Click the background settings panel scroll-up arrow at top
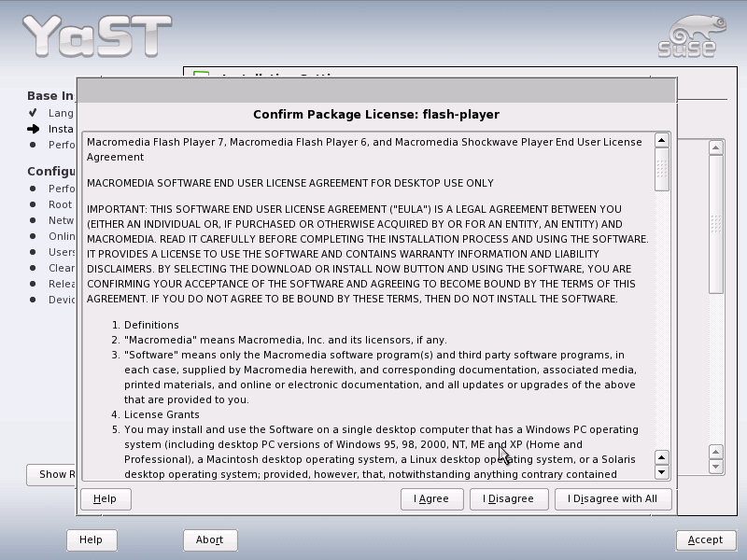747x560 pixels. click(715, 147)
